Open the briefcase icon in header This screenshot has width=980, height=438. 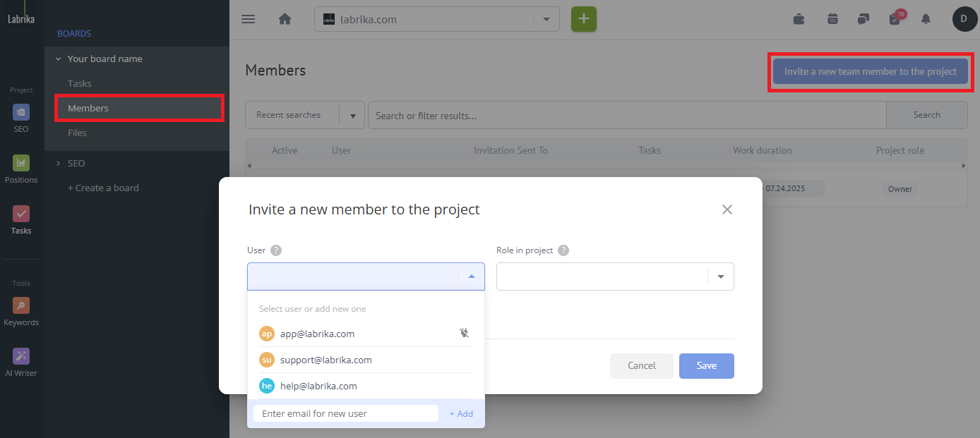click(x=799, y=19)
